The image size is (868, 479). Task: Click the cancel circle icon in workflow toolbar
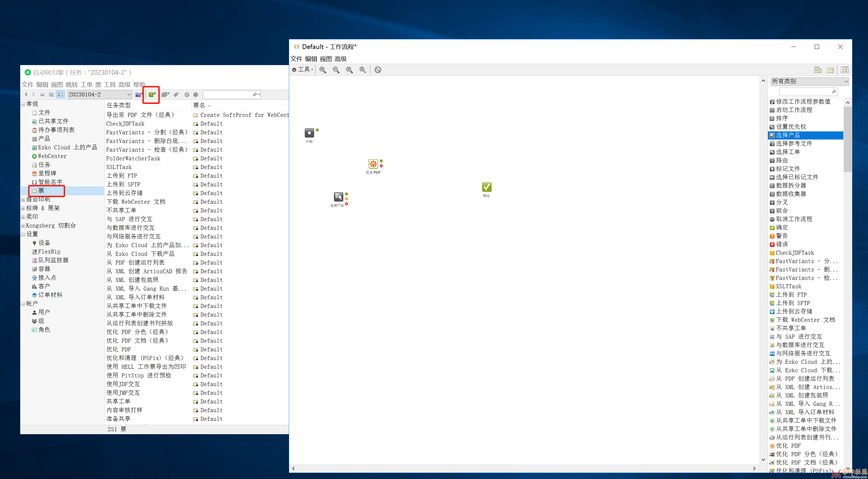coord(378,70)
